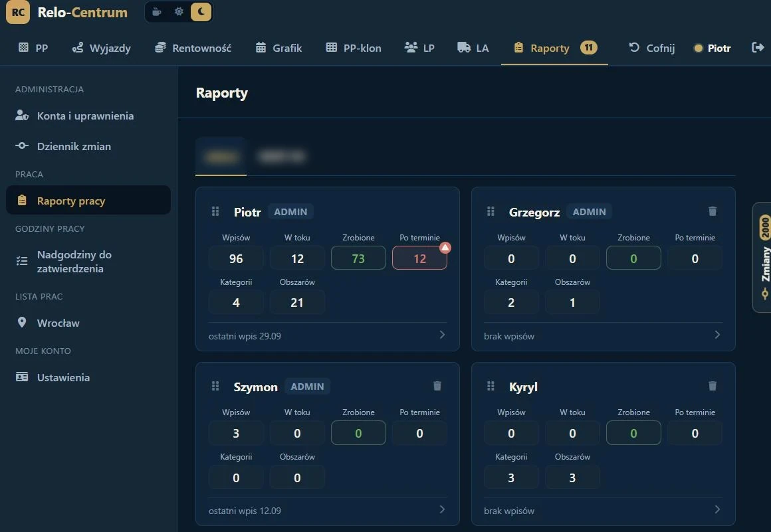Click the ADMIN badge next to Grzegorz
Image resolution: width=771 pixels, height=532 pixels.
[x=589, y=212]
